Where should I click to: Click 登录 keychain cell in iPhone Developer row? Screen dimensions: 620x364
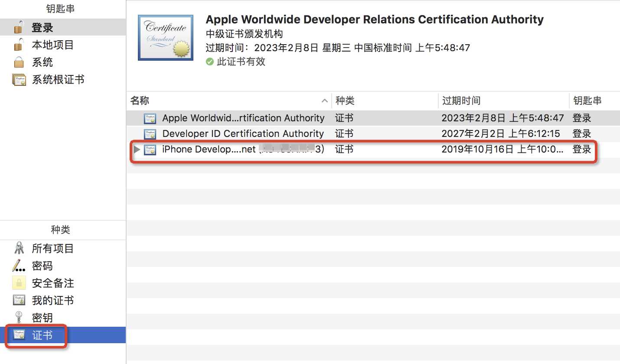pyautogui.click(x=582, y=149)
